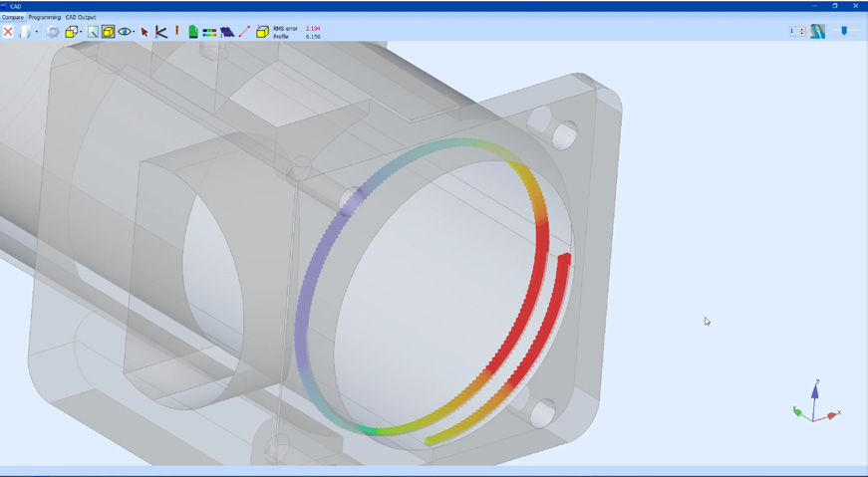Toggle the zoom window view button
The height and width of the screenshot is (477, 868).
(x=93, y=32)
